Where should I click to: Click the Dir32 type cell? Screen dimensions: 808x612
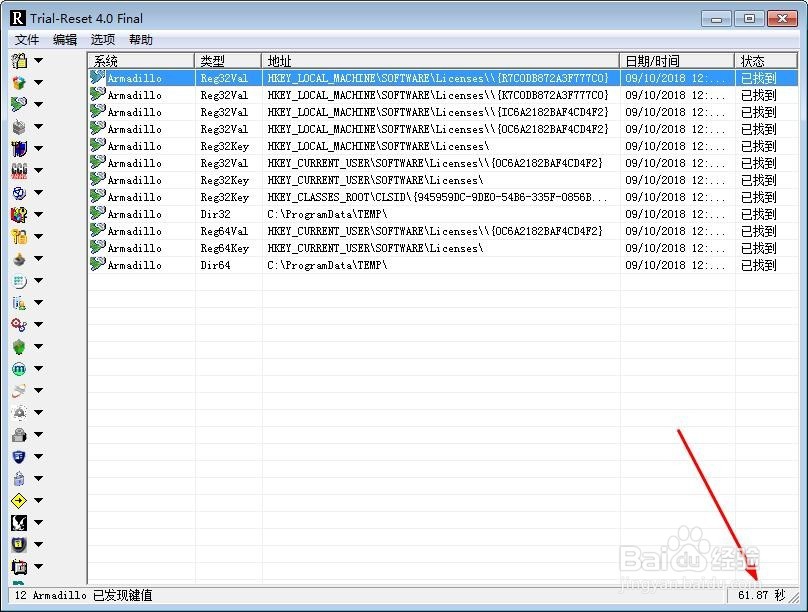coord(215,214)
